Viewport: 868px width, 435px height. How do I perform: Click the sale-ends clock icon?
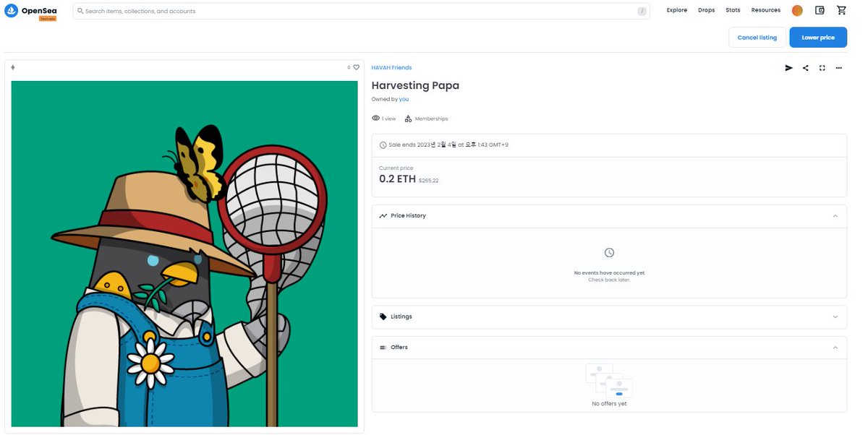point(383,145)
